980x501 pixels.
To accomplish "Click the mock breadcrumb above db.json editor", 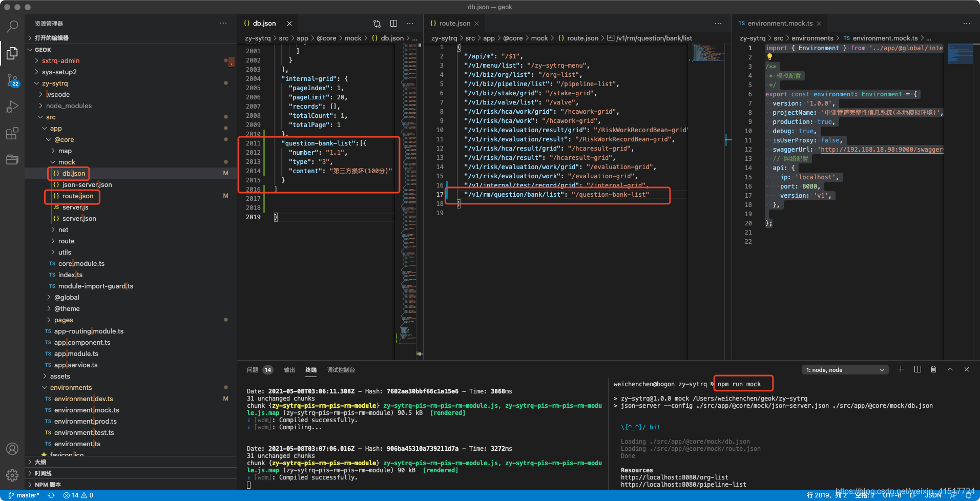I will pyautogui.click(x=353, y=38).
